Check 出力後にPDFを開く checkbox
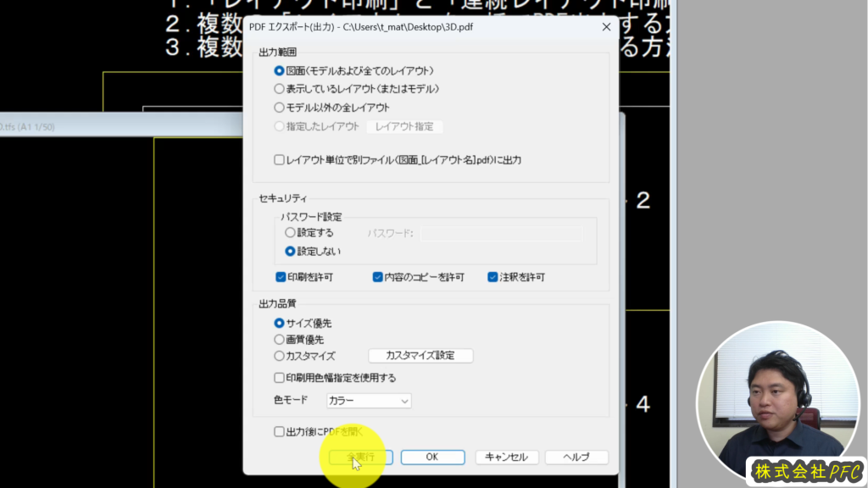 [279, 431]
